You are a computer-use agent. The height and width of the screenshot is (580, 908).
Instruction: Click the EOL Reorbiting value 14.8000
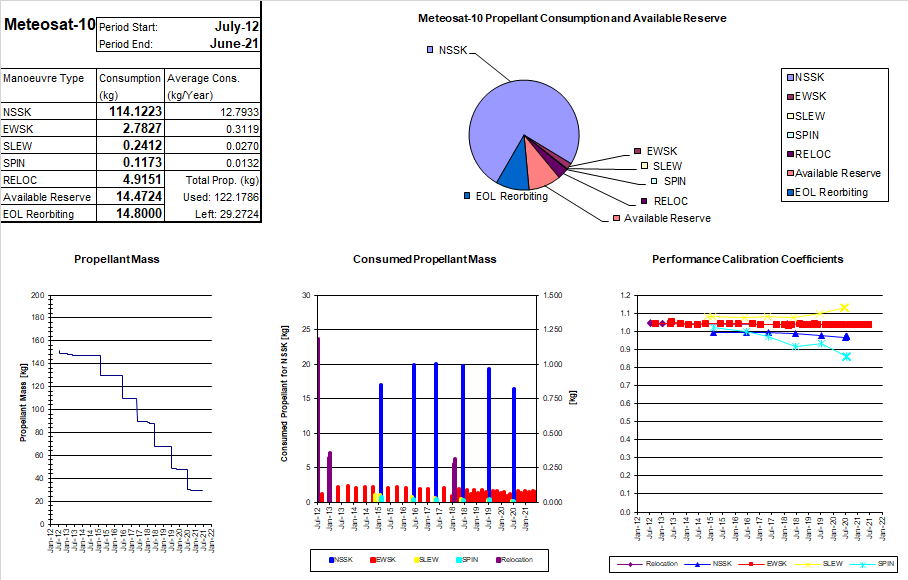[138, 214]
